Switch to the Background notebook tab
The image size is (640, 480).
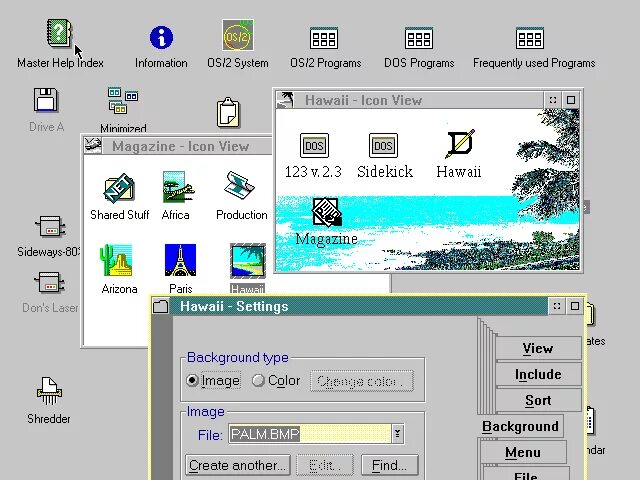click(x=520, y=426)
